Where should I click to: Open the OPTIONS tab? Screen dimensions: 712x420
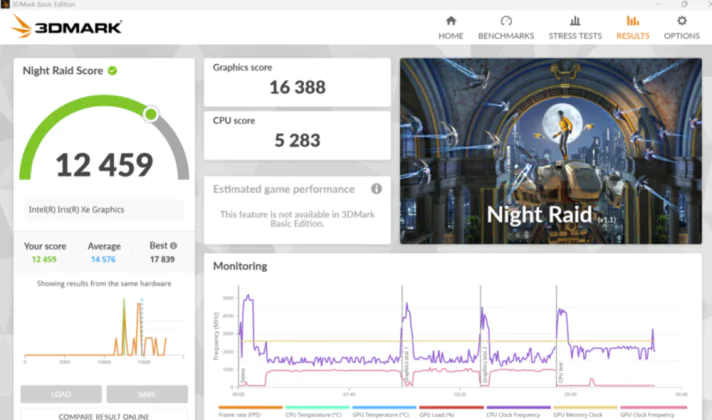(682, 28)
